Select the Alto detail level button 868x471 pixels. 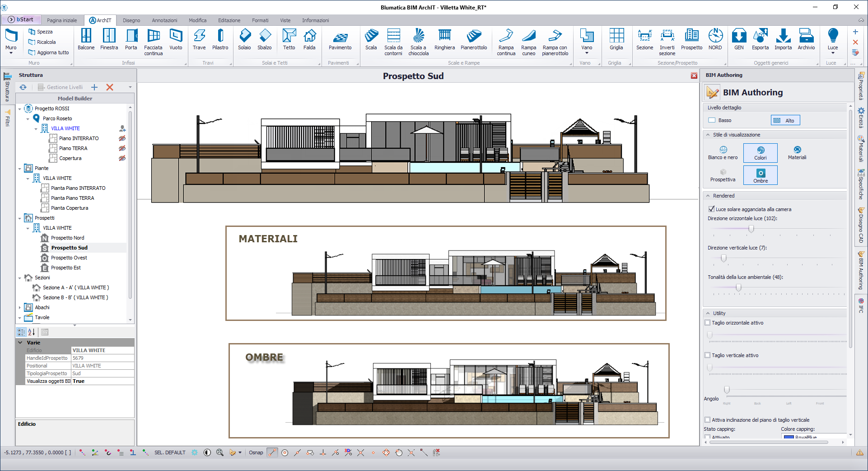785,120
